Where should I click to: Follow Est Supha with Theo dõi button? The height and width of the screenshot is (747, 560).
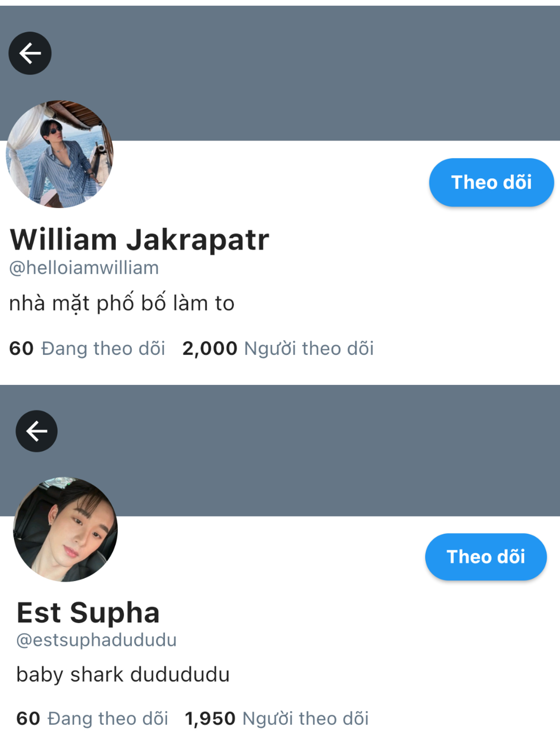486,557
